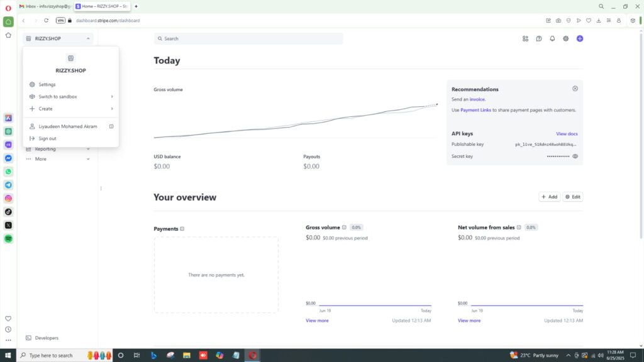
Task: Open Stripe notifications bell
Action: click(552, 38)
